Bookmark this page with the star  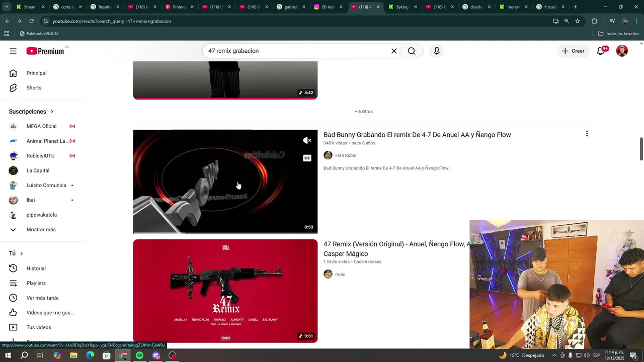pyautogui.click(x=578, y=21)
